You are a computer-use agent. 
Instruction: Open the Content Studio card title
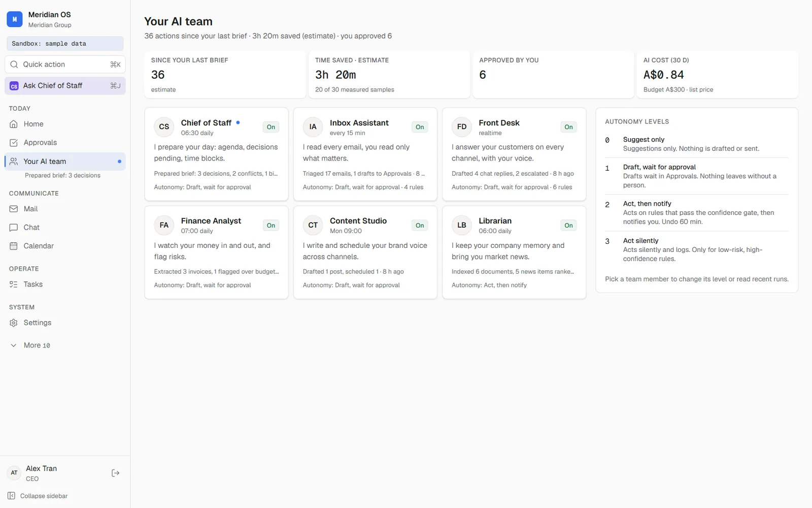[x=358, y=221]
